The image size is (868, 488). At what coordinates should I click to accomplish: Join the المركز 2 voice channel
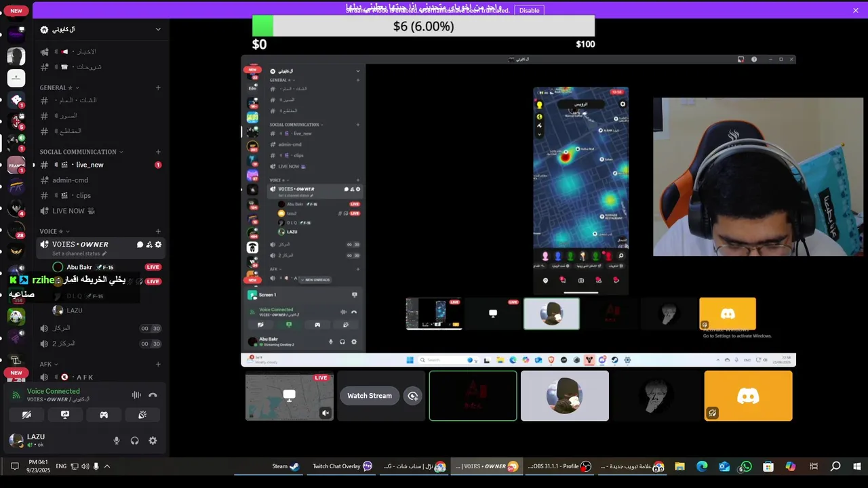tap(100, 344)
